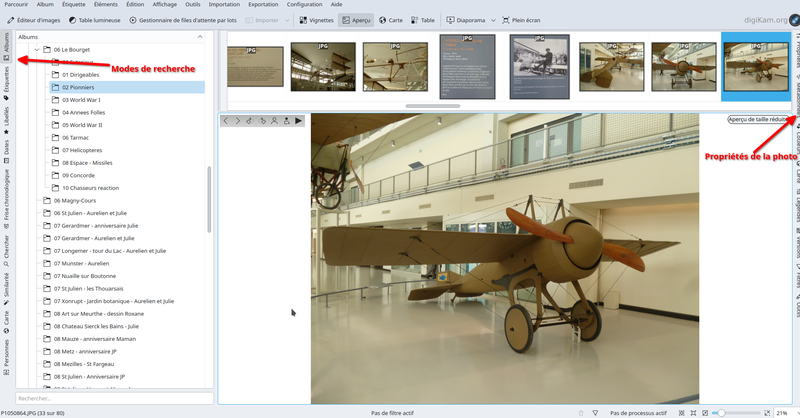Open the Étiquette menu in menu bar
The image size is (800, 418).
coord(75,4)
